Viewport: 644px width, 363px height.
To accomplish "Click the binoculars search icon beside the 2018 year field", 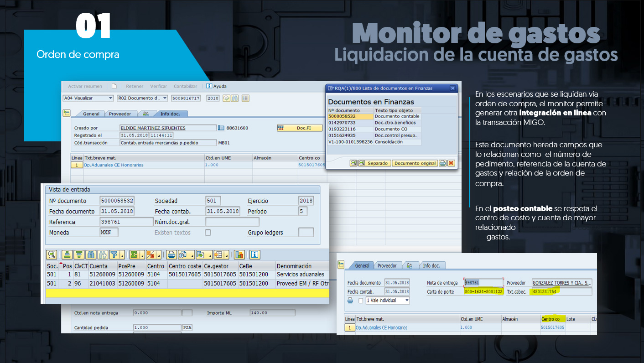I will [x=234, y=98].
